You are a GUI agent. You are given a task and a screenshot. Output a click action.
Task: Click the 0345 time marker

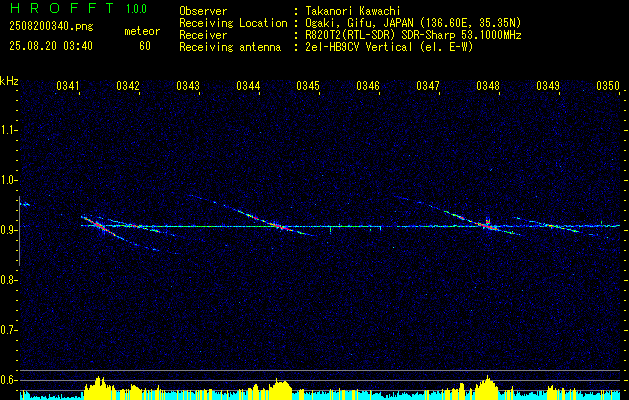[308, 86]
